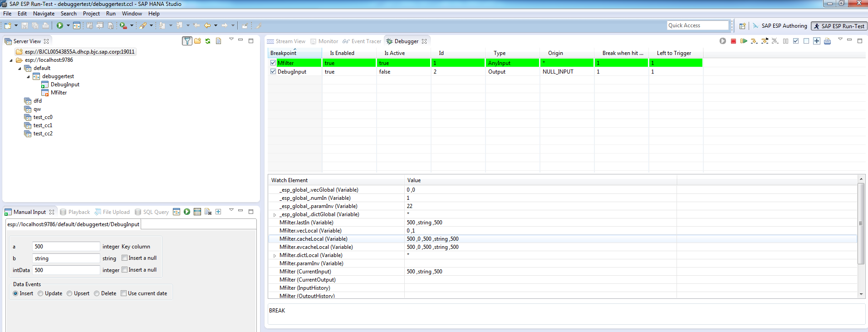Click the green Run button in main toolbar
Viewport: 868px width, 332px height.
[x=60, y=25]
